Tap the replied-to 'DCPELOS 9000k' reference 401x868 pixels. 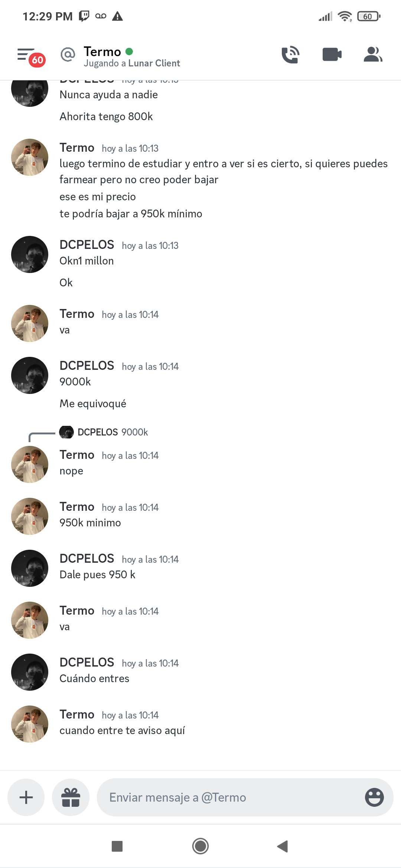[x=104, y=432]
